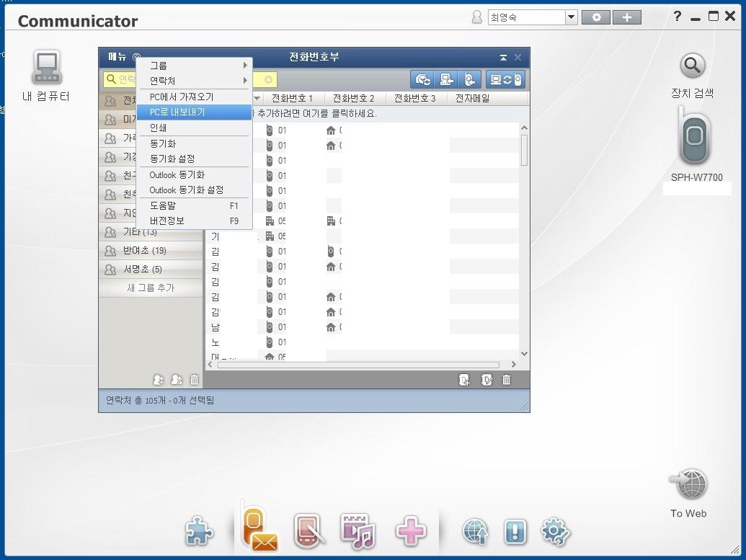
Task: Click the horizontal scrollbar right arrow
Action: pyautogui.click(x=514, y=365)
